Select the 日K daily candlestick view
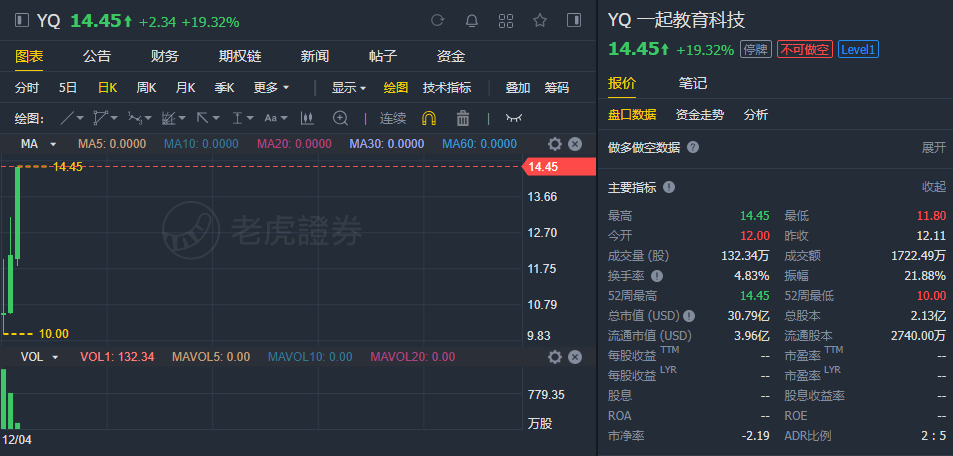Image resolution: width=953 pixels, height=456 pixels. (108, 88)
